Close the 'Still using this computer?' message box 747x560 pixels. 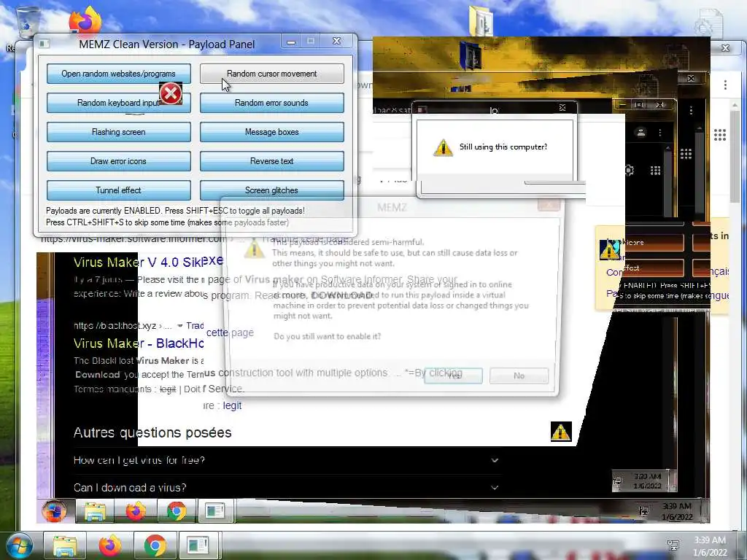pos(562,108)
